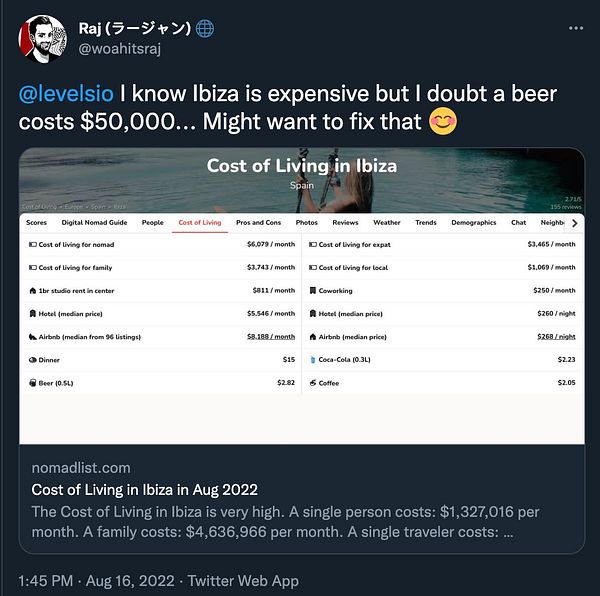
Task: Open the Cost of Living tab
Action: point(199,223)
